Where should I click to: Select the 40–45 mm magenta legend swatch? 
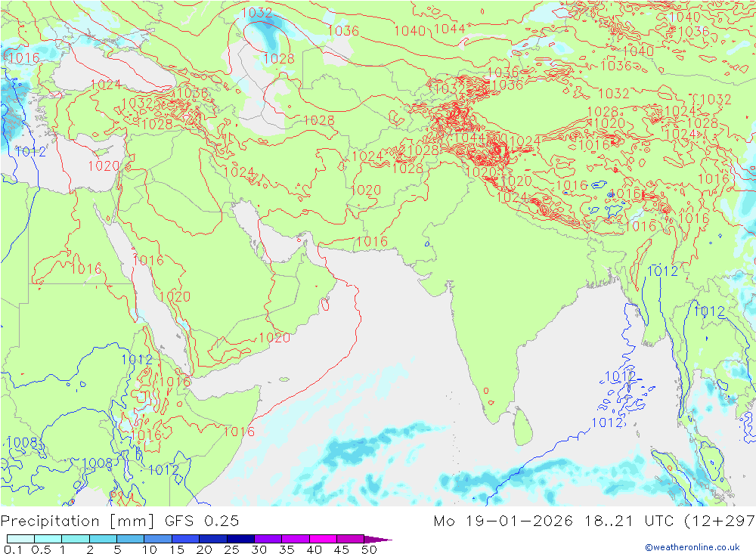(323, 539)
